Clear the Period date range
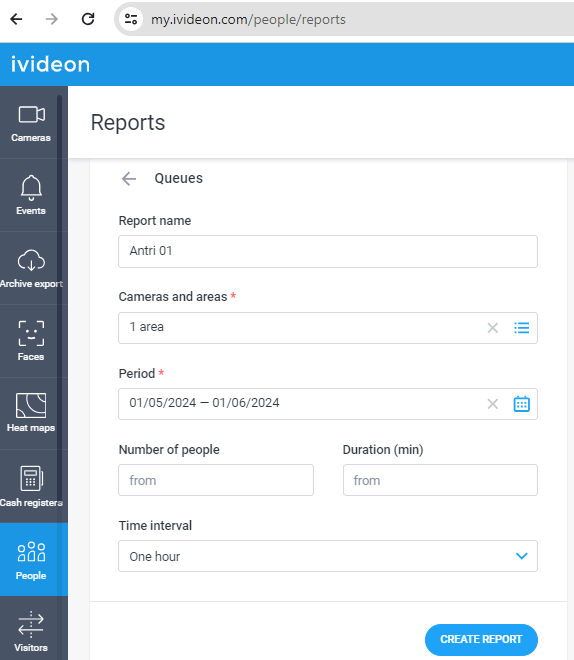 tap(492, 404)
